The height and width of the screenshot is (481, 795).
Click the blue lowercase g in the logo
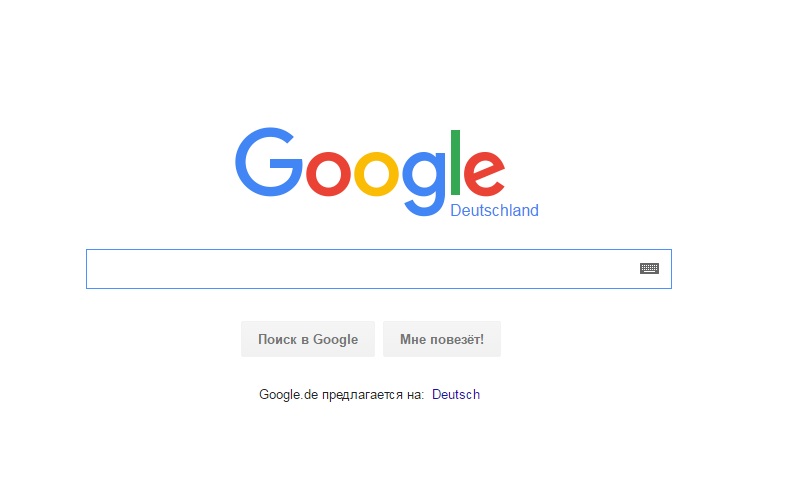[424, 183]
